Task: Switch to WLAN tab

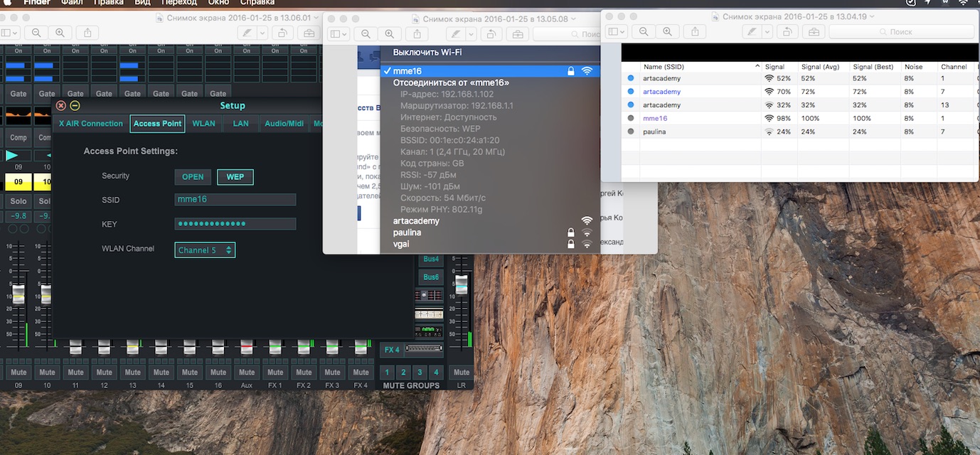Action: pos(203,124)
